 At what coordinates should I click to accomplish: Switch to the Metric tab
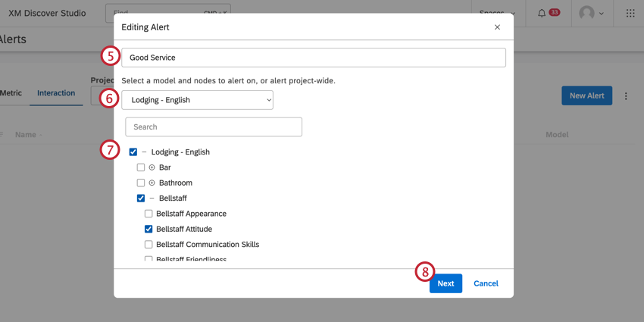coord(11,93)
